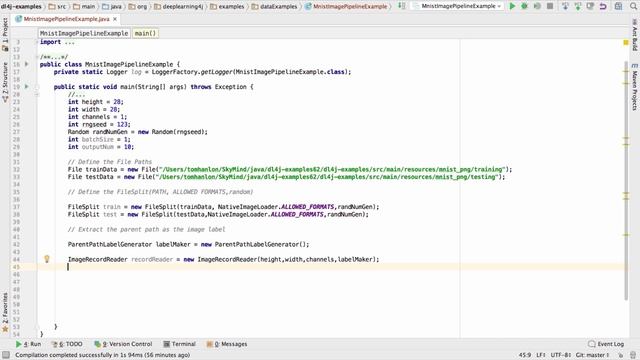Click the compilation completed status message
Screen dimensions: 640x360
[x=102, y=355]
